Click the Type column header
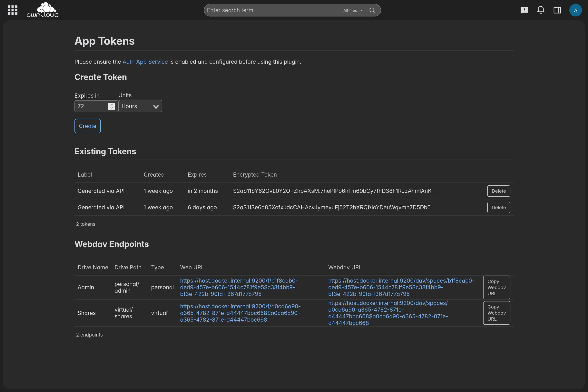This screenshot has height=392, width=588. coord(158,268)
